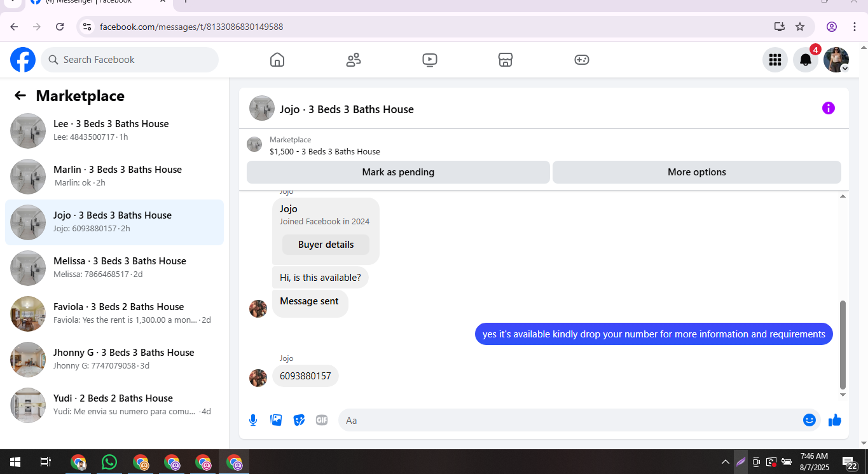Click the chat scrollbar thumb

point(843,344)
